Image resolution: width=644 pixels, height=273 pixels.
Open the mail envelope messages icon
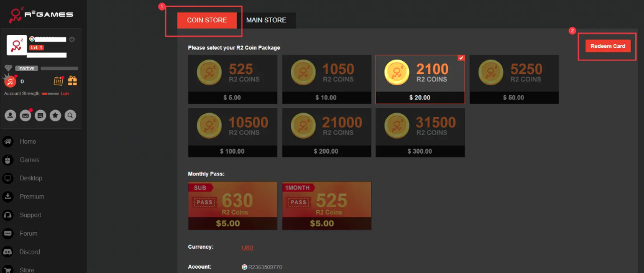(25, 115)
